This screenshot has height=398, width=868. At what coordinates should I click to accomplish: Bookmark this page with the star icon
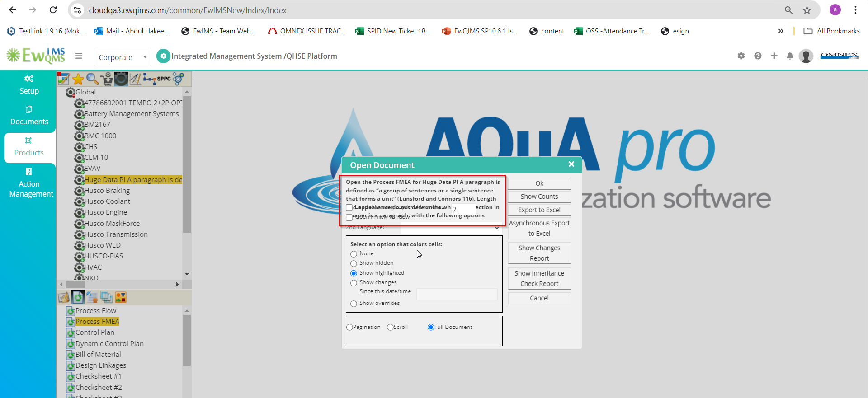point(807,10)
